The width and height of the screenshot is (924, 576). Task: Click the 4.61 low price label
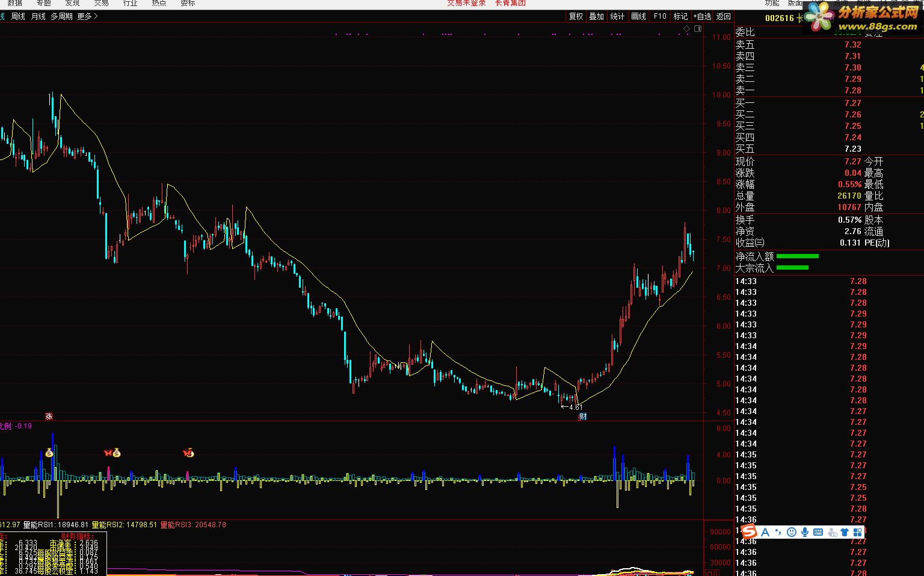coord(575,407)
